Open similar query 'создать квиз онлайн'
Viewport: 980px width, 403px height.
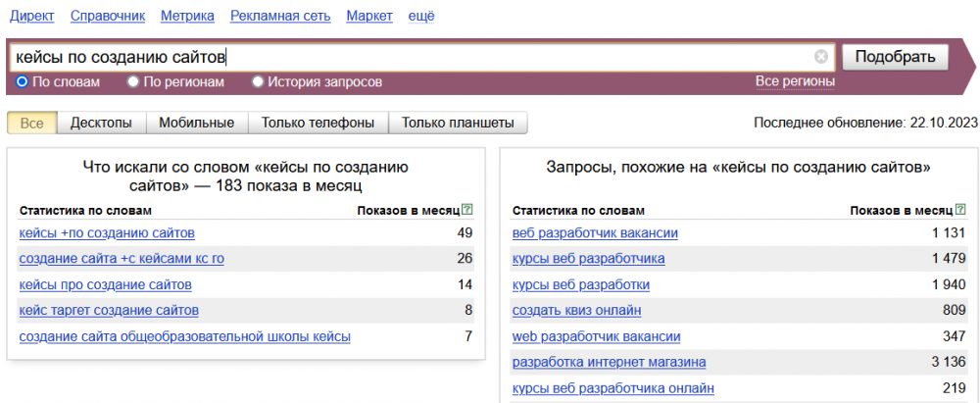point(577,311)
